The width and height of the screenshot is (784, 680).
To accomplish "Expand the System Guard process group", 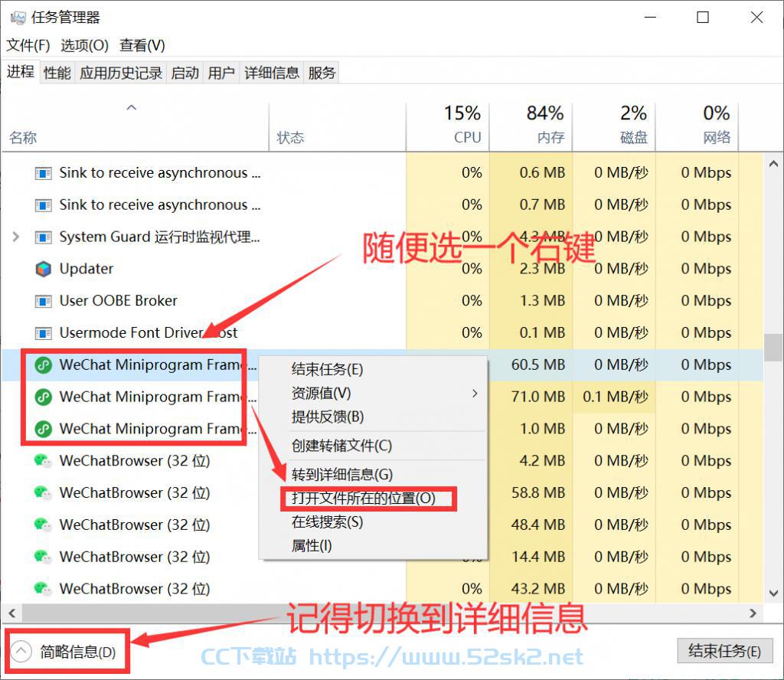I will click(16, 237).
